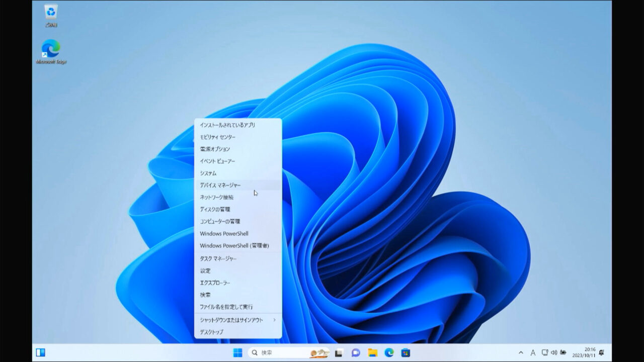Viewport: 644px width, 362px height.
Task: Click the Windows Start button
Action: coord(237,352)
